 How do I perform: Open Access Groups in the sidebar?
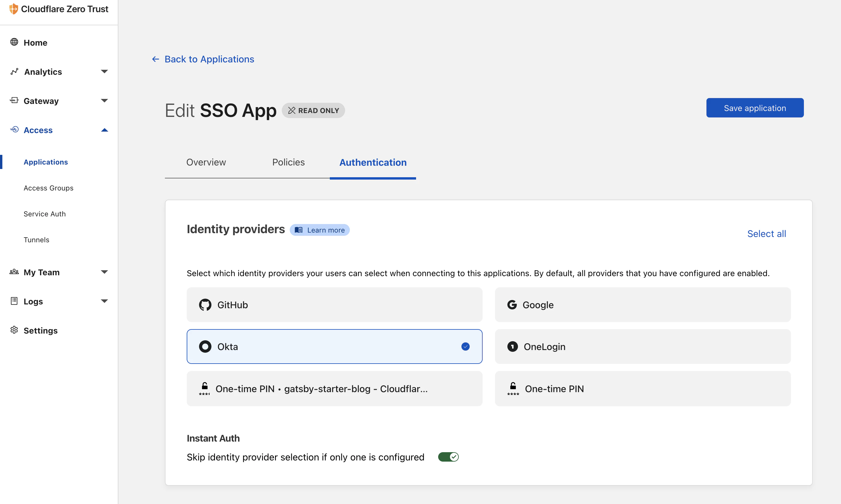[49, 188]
